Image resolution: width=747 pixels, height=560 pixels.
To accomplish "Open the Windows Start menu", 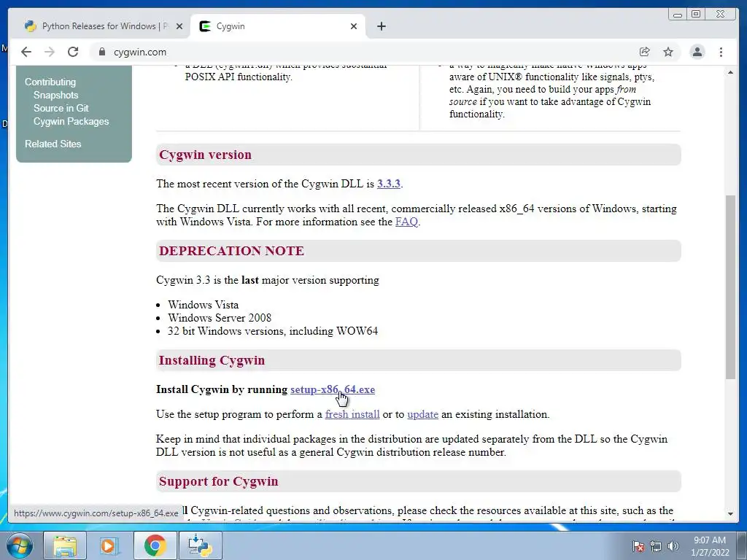I will pos(20,545).
